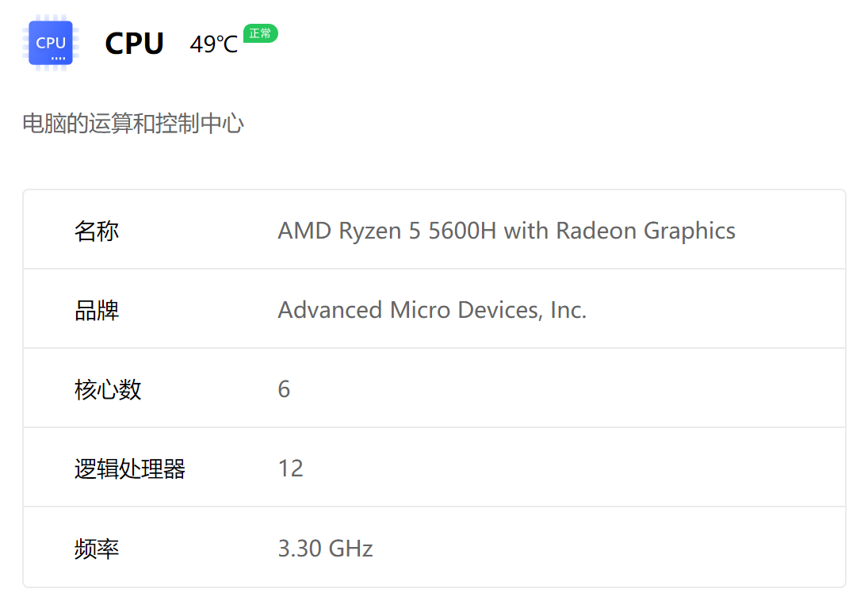Click the logical processor value 12
Viewport: 868px width, 608px height.
coord(290,468)
